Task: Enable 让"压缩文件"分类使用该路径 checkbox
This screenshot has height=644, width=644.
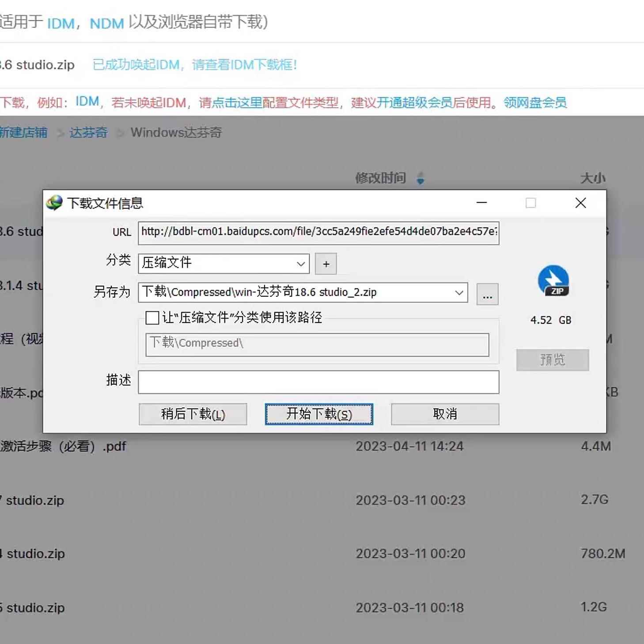Action: coord(152,318)
